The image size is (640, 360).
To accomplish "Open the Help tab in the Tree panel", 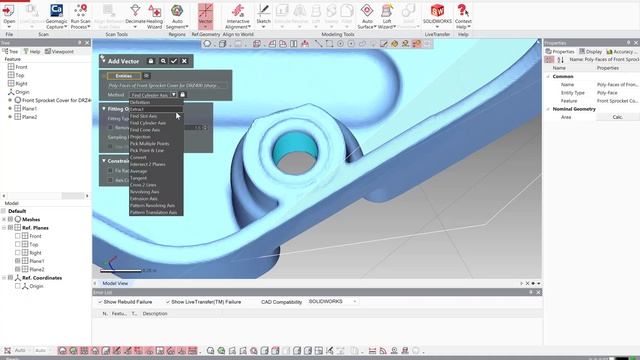I will (31, 51).
